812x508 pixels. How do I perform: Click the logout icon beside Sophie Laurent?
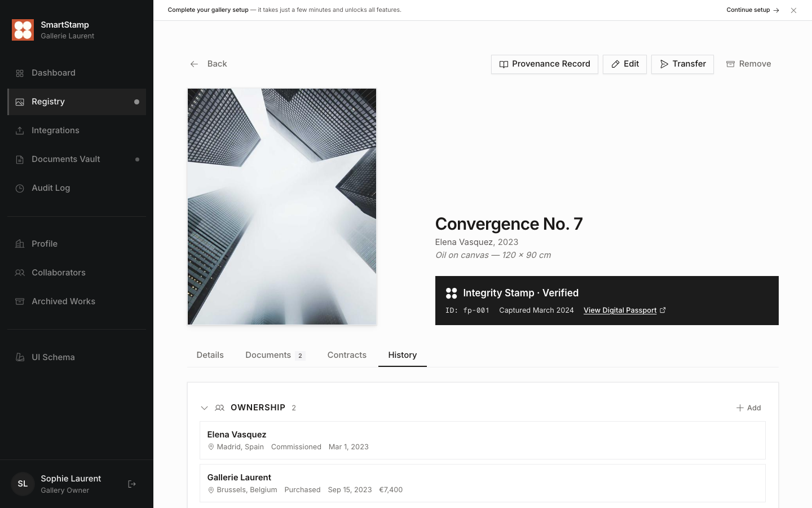(x=132, y=484)
